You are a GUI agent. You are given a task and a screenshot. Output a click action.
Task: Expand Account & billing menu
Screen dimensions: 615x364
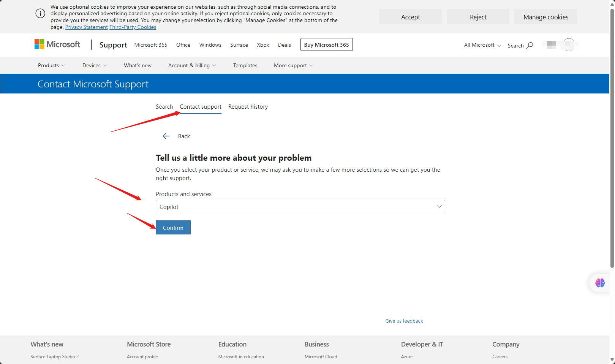coord(192,65)
